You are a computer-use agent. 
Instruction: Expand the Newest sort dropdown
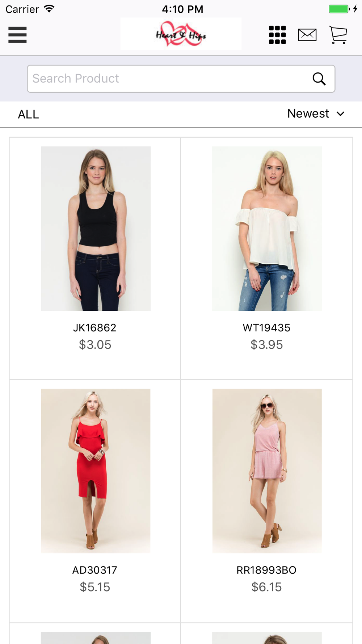pyautogui.click(x=316, y=114)
